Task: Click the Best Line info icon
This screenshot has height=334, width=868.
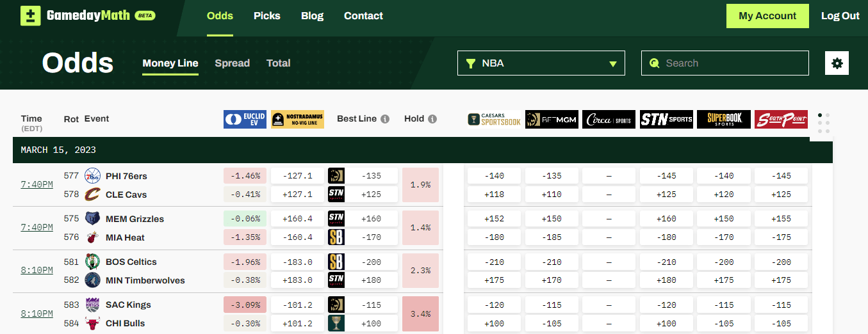Action: coord(385,119)
